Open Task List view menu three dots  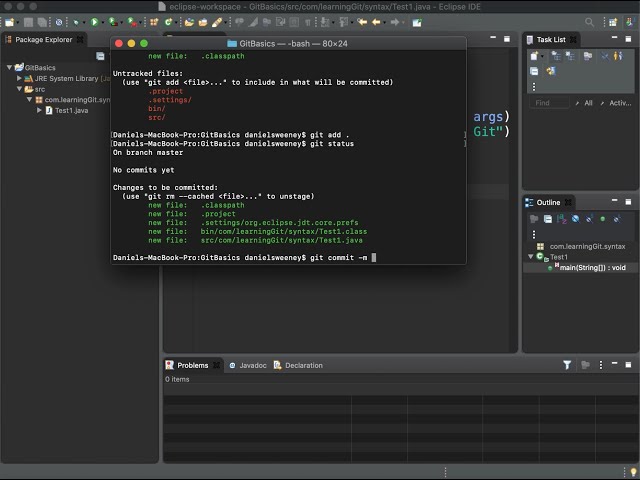(534, 87)
